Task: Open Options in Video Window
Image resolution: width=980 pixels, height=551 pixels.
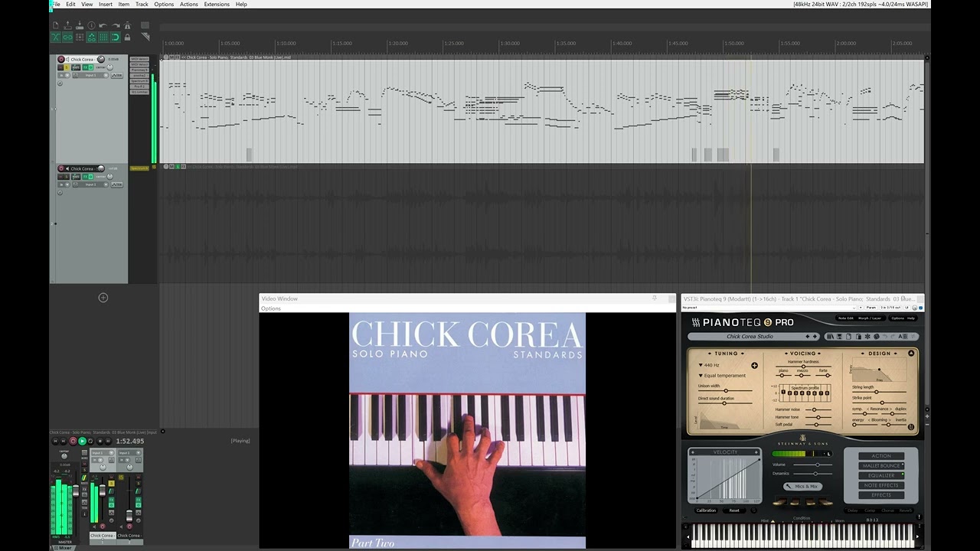Action: [271, 308]
